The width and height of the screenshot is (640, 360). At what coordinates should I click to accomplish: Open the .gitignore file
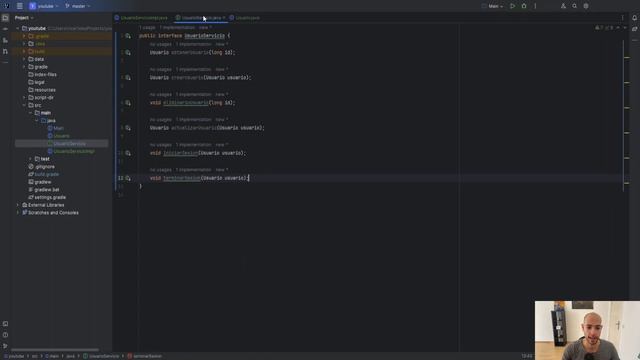[41, 167]
